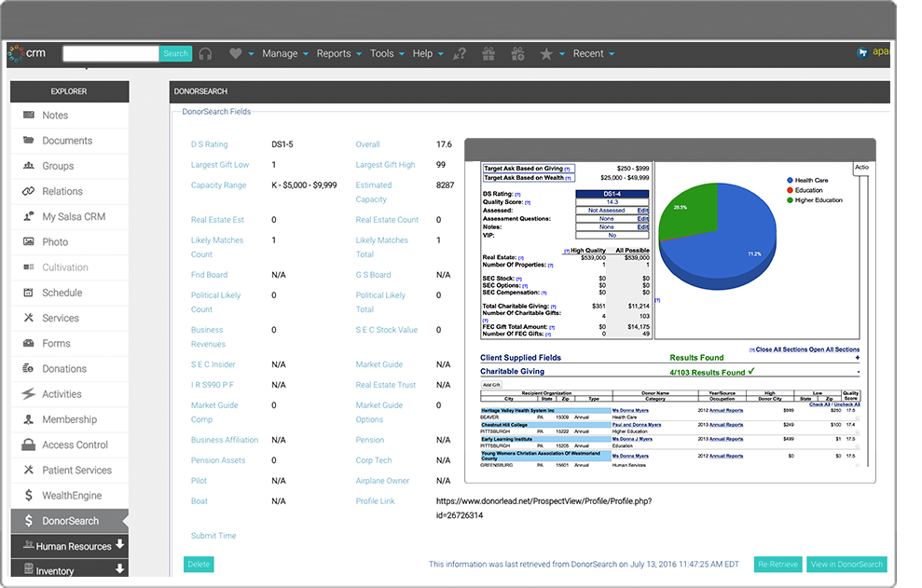Click the Access Control lock icon
The height and width of the screenshot is (588, 922).
tap(28, 444)
